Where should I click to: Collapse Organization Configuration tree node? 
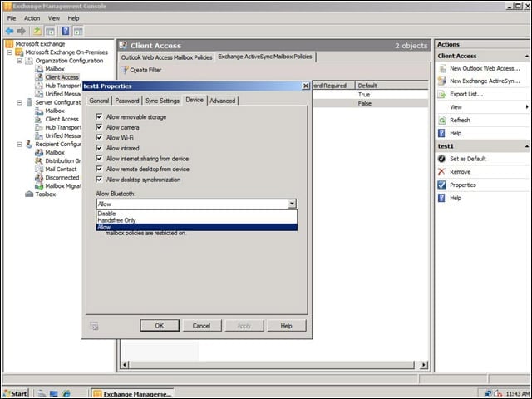point(20,61)
